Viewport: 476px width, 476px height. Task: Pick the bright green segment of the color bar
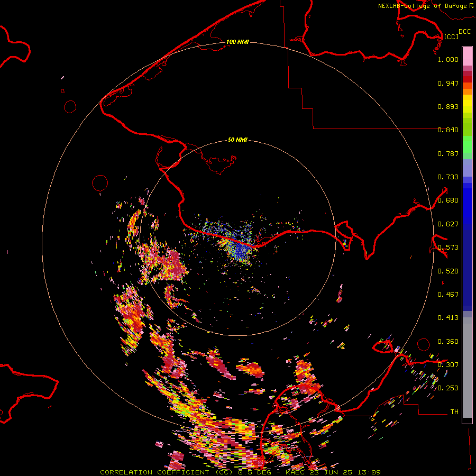[467, 144]
